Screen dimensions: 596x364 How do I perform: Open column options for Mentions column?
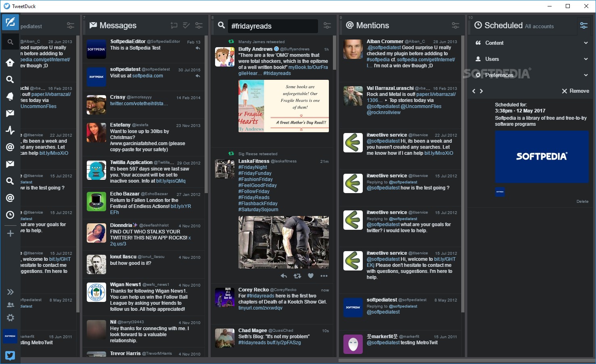456,25
